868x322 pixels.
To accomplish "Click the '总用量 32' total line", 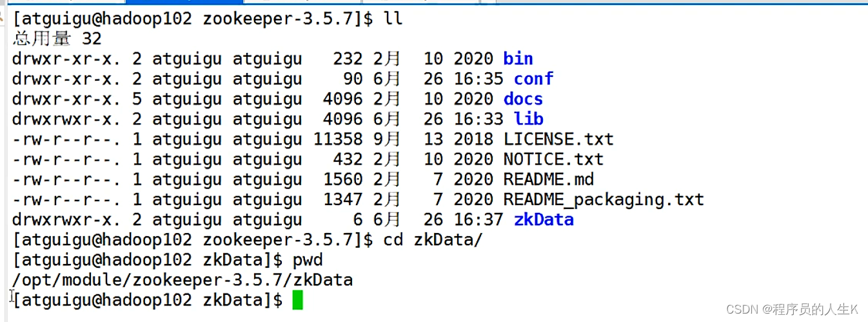I will (57, 39).
